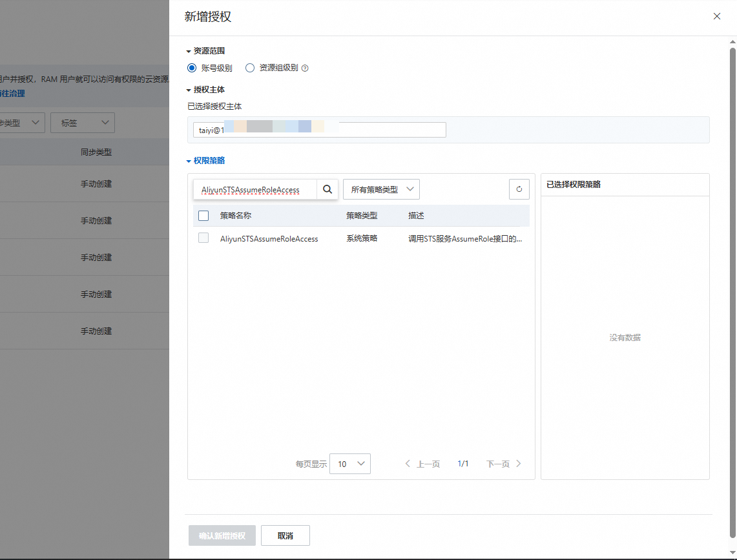Click the 描述 column header
The width and height of the screenshot is (737, 560).
click(x=416, y=215)
